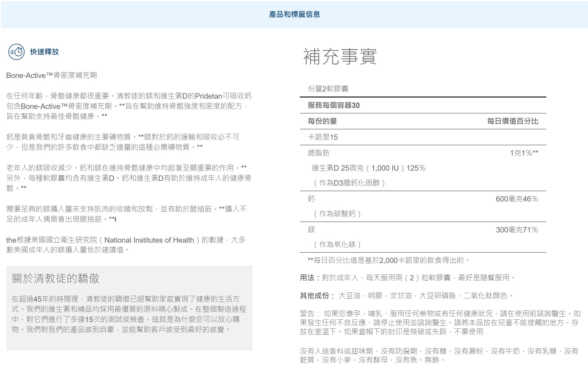Click the 快速釋放 label text
This screenshot has height=371, width=588.
[x=44, y=52]
